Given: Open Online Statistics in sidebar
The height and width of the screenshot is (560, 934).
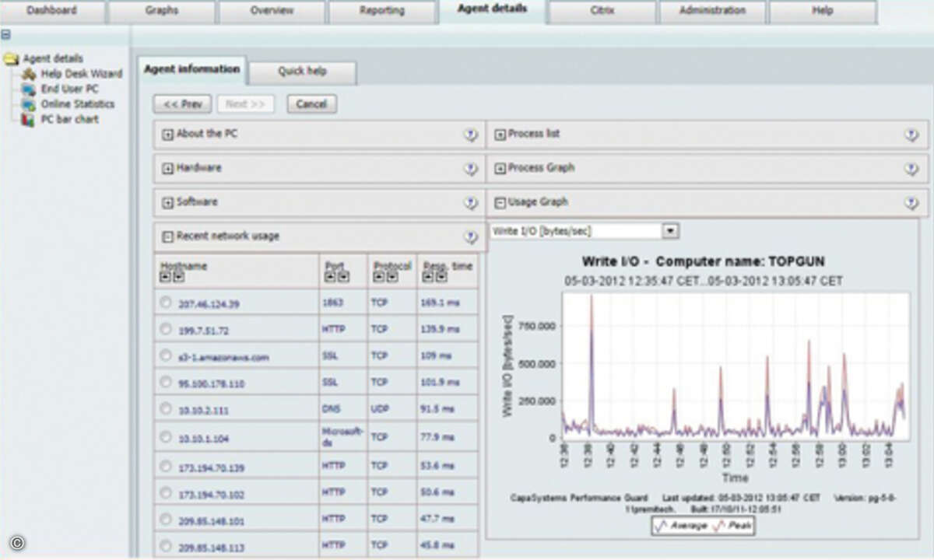Looking at the screenshot, I should click(78, 104).
